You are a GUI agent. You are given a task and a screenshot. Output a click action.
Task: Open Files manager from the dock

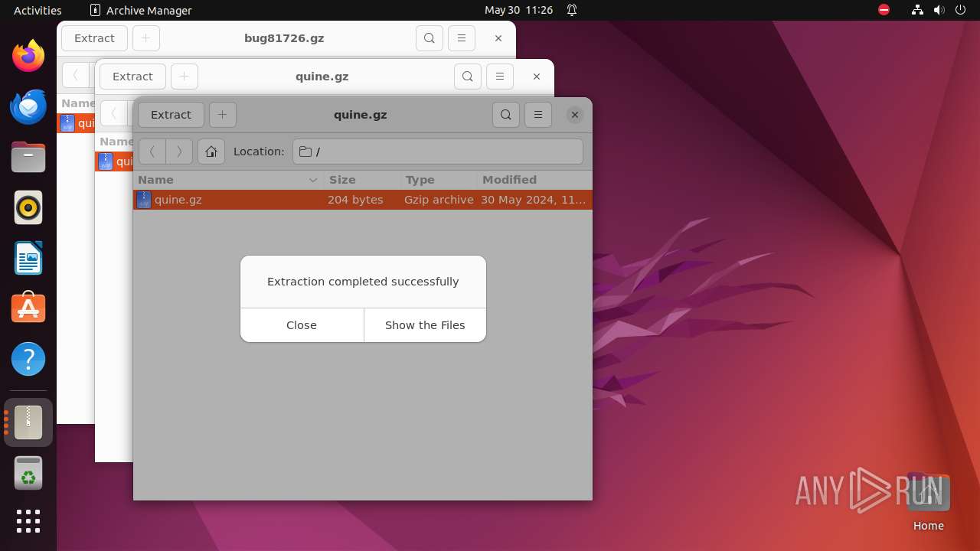pos(28,157)
